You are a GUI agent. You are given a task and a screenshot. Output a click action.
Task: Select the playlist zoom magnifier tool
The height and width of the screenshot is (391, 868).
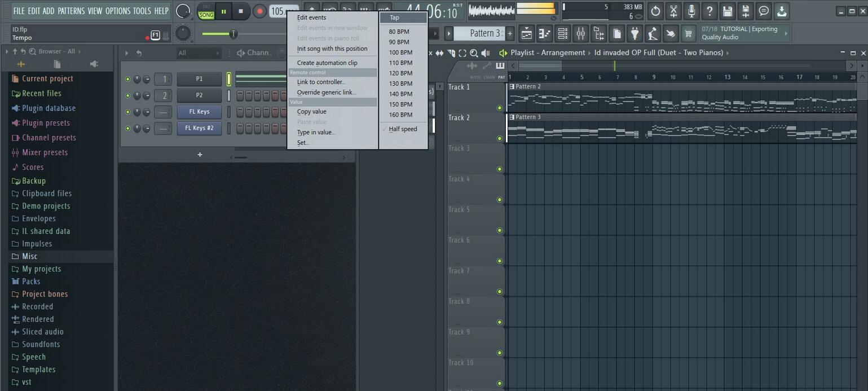point(474,53)
